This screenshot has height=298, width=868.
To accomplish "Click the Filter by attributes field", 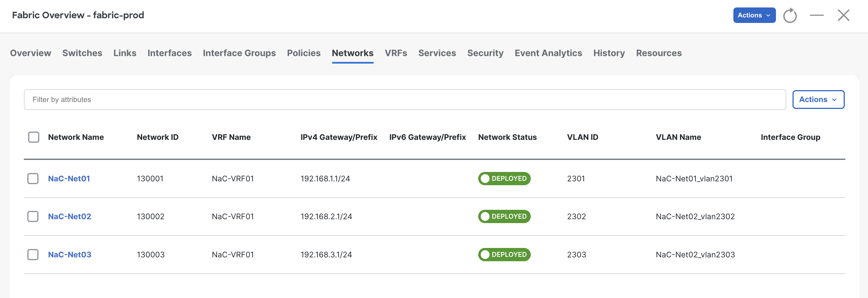I will pos(405,100).
